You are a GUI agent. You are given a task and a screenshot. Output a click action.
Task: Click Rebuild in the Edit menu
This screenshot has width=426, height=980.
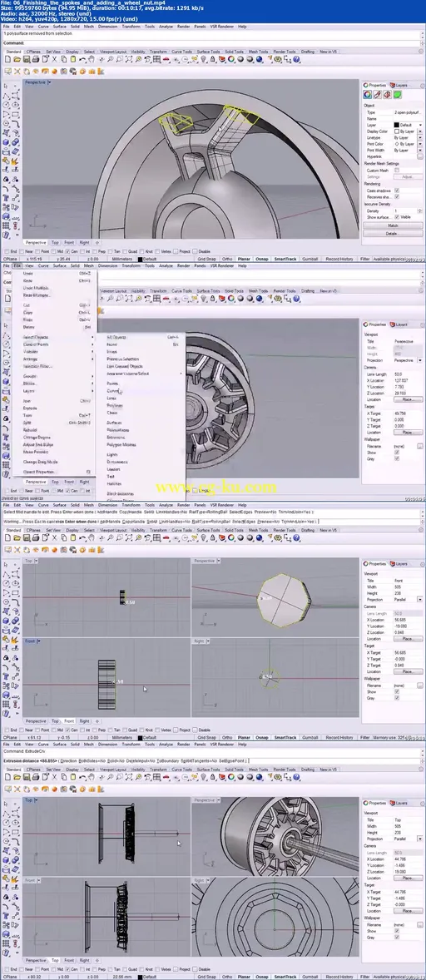pyautogui.click(x=30, y=430)
